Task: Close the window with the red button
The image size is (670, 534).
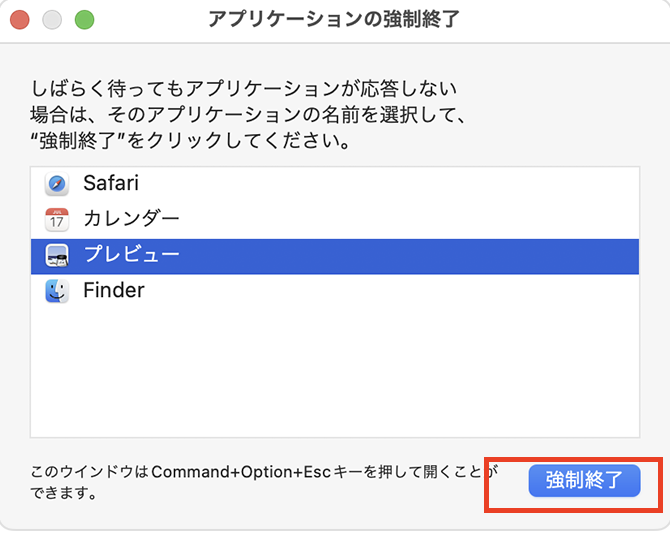Action: pyautogui.click(x=20, y=20)
